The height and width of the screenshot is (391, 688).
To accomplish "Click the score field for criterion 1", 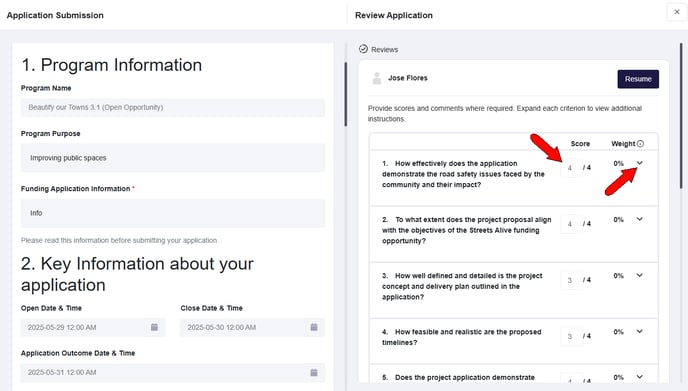I will (x=571, y=168).
